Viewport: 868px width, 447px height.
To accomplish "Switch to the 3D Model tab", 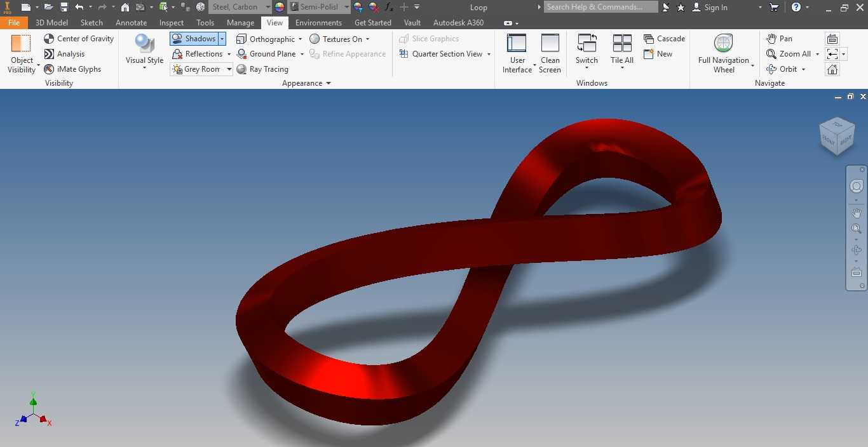I will point(51,22).
